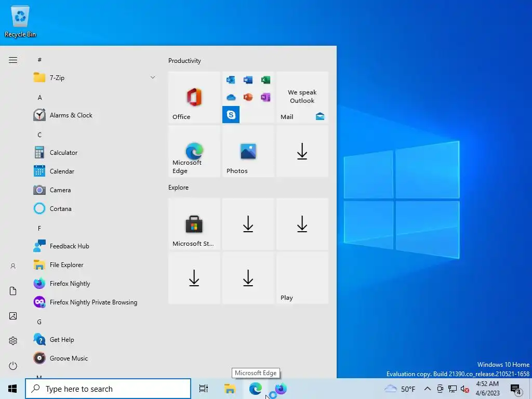Click the Office tile
The image size is (532, 399).
(x=194, y=97)
